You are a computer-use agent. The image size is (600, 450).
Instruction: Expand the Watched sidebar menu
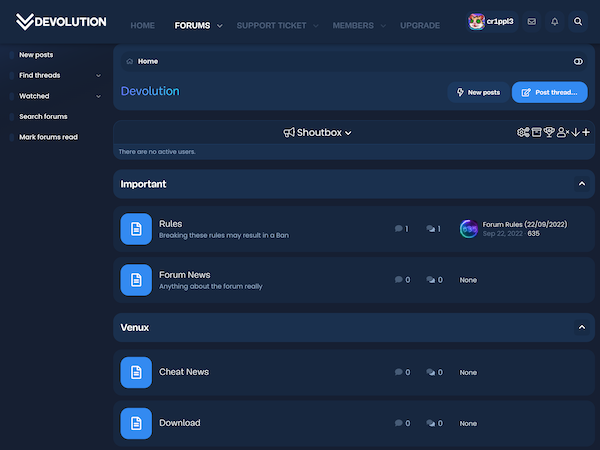[98, 96]
